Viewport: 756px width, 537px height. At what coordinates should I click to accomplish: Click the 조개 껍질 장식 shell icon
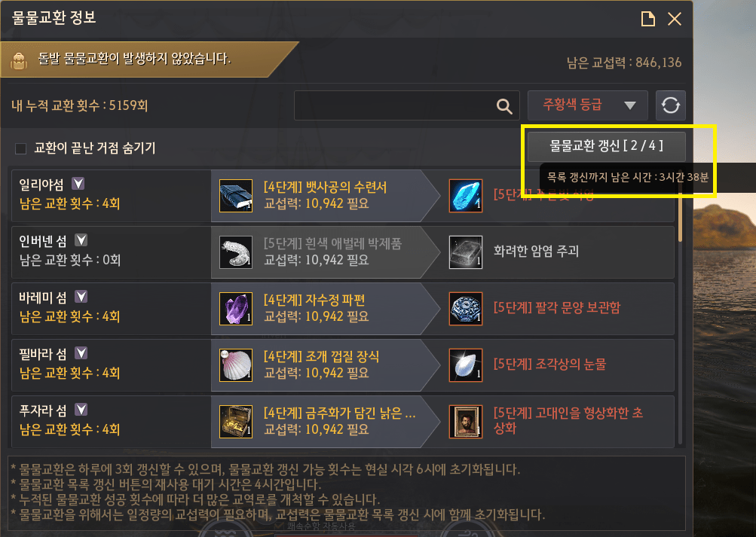(236, 365)
